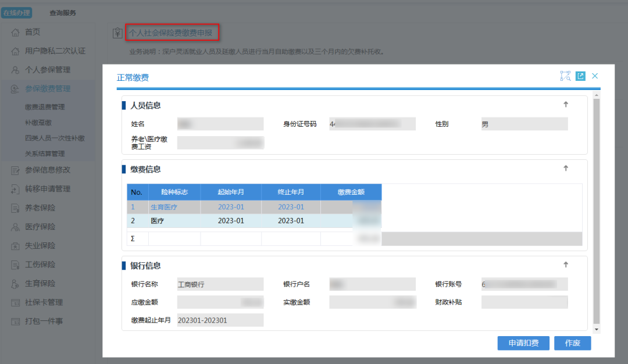The height and width of the screenshot is (364, 628).
Task: Click the home icon beside 首页
Action: click(15, 33)
